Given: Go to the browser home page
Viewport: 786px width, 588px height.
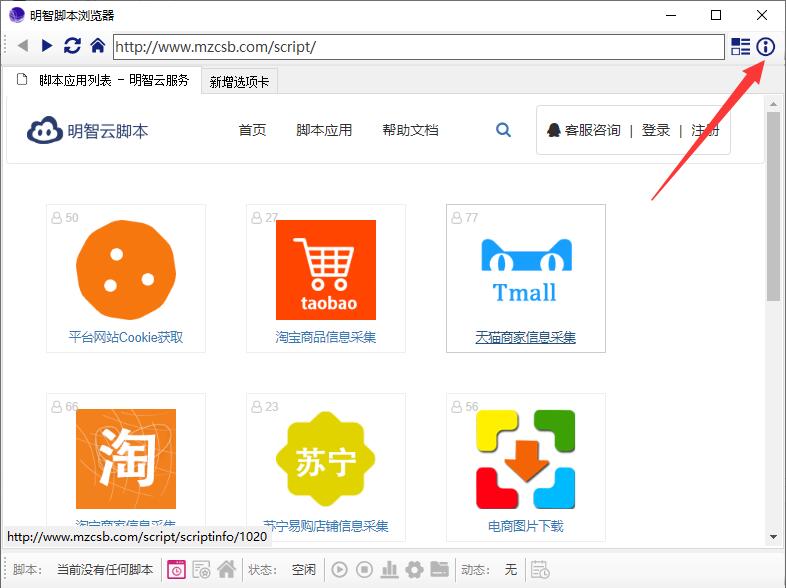Looking at the screenshot, I should [98, 46].
